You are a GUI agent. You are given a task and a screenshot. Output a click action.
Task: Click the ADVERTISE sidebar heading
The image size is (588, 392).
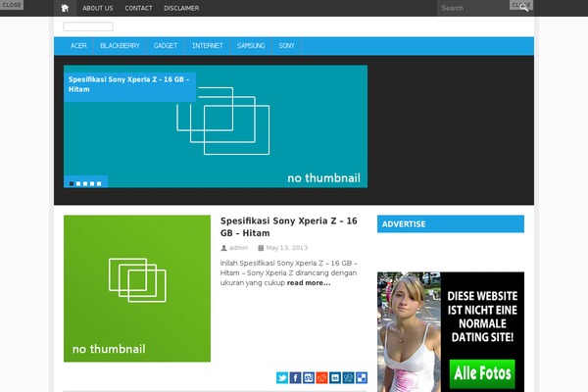[x=451, y=224]
